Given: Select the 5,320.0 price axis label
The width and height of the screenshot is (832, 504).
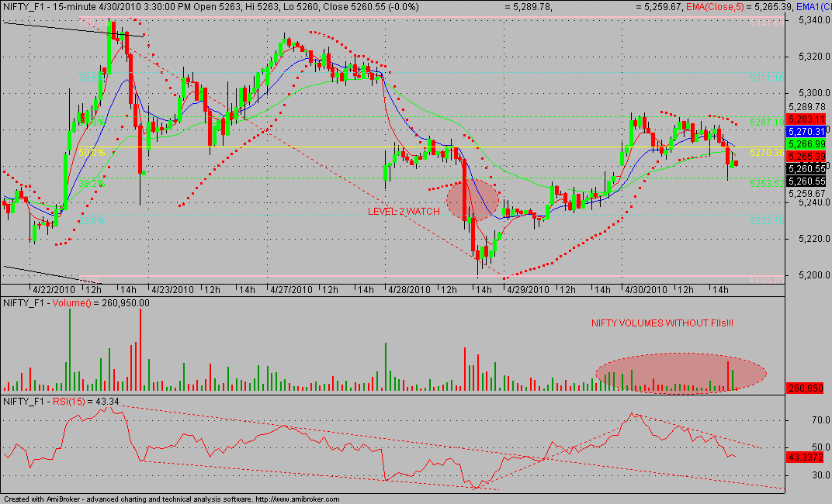Looking at the screenshot, I should [813, 57].
